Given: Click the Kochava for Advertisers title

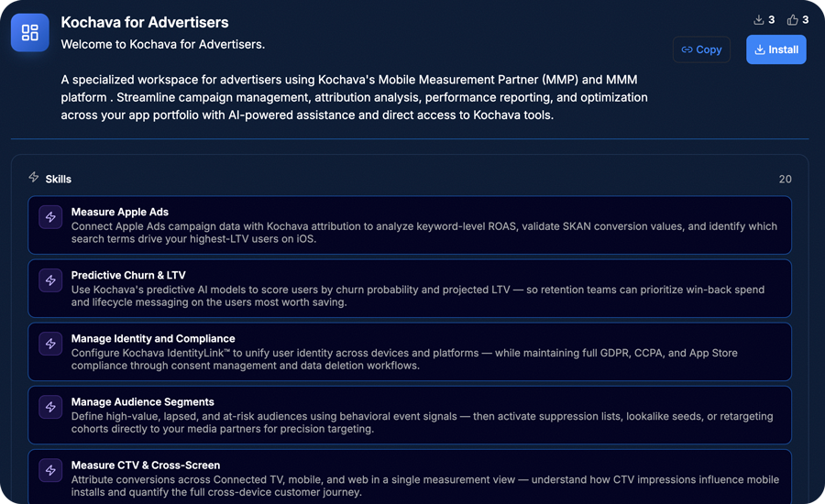Looking at the screenshot, I should click(145, 22).
